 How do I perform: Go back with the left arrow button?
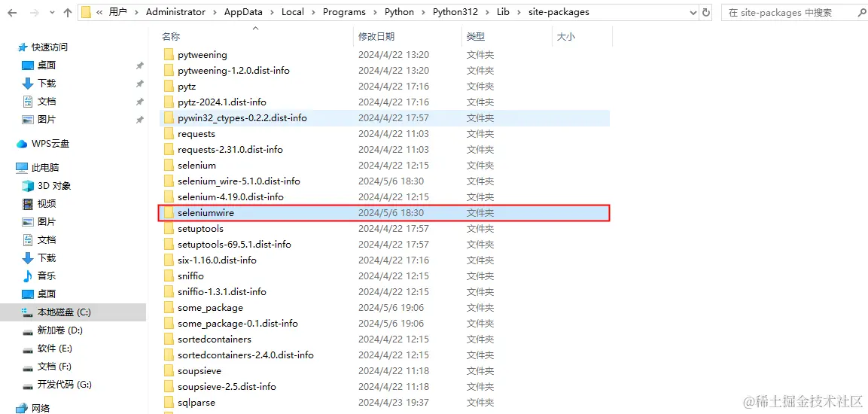click(12, 12)
